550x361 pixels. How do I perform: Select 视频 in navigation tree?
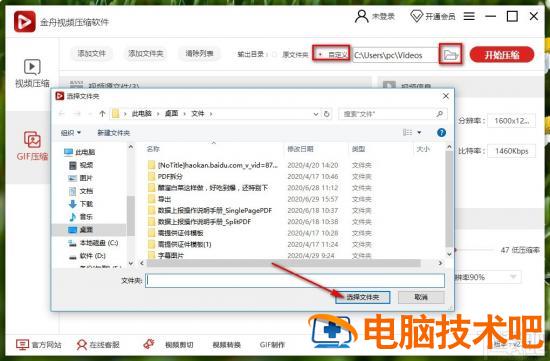[x=81, y=165]
